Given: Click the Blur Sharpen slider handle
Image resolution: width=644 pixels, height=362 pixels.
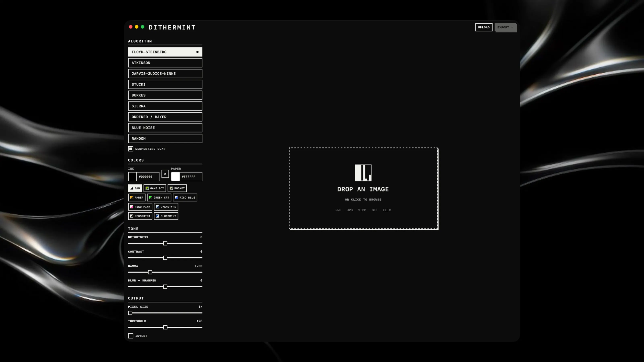Looking at the screenshot, I should [165, 287].
